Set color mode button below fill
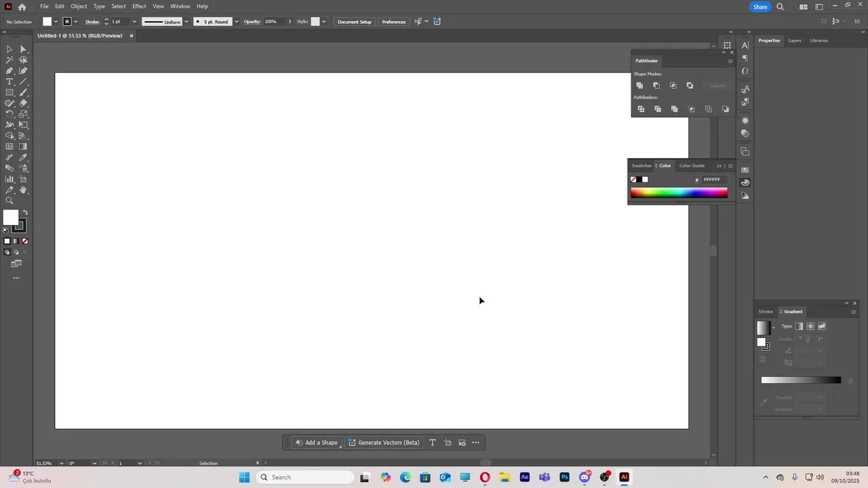The width and height of the screenshot is (868, 488). (7, 241)
